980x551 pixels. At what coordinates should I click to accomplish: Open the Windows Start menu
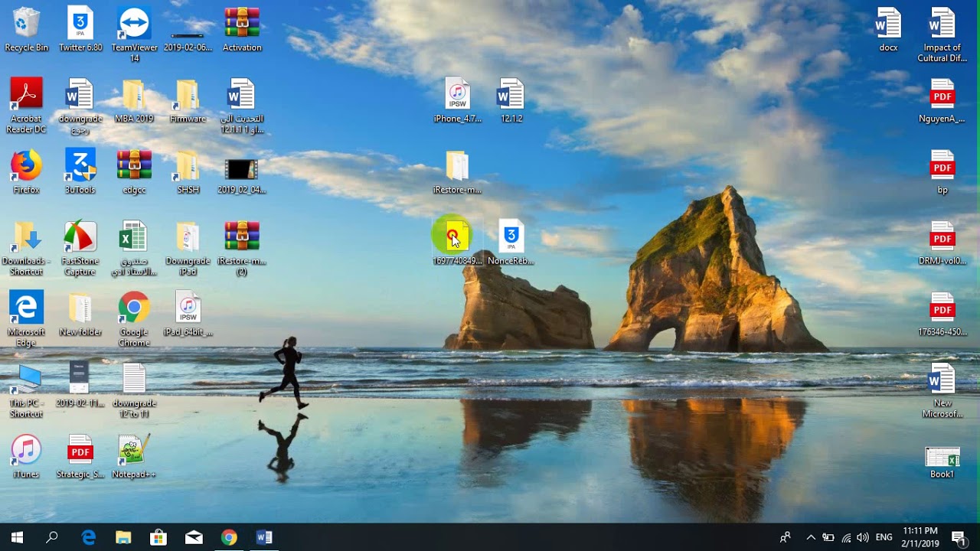click(17, 537)
